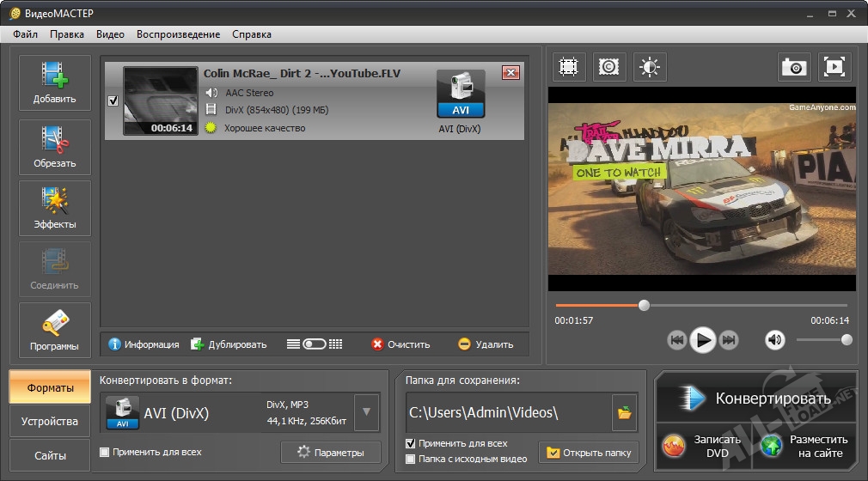Screen dimensions: 868x481
Task: Switch to the Устройства tab
Action: point(50,422)
